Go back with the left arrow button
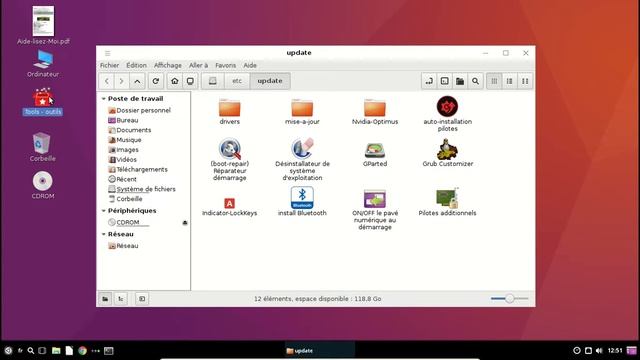 (107, 81)
